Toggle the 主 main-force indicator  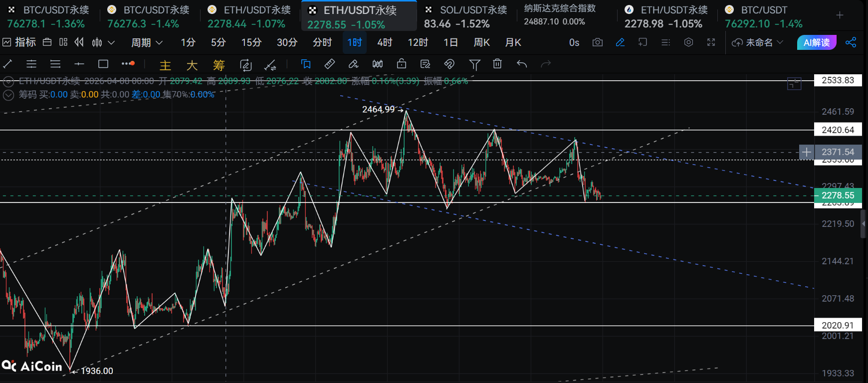pyautogui.click(x=165, y=65)
